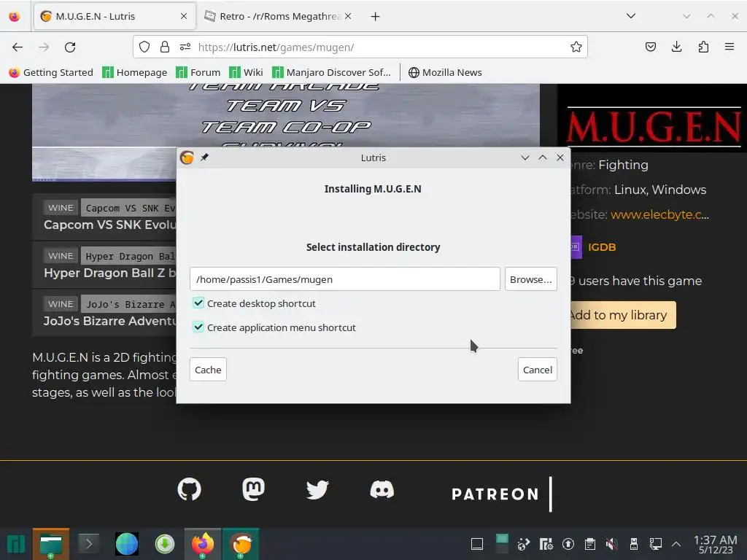747x560 pixels.
Task: Close the M.U.G.E.N - Lutris tab
Action: (184, 16)
